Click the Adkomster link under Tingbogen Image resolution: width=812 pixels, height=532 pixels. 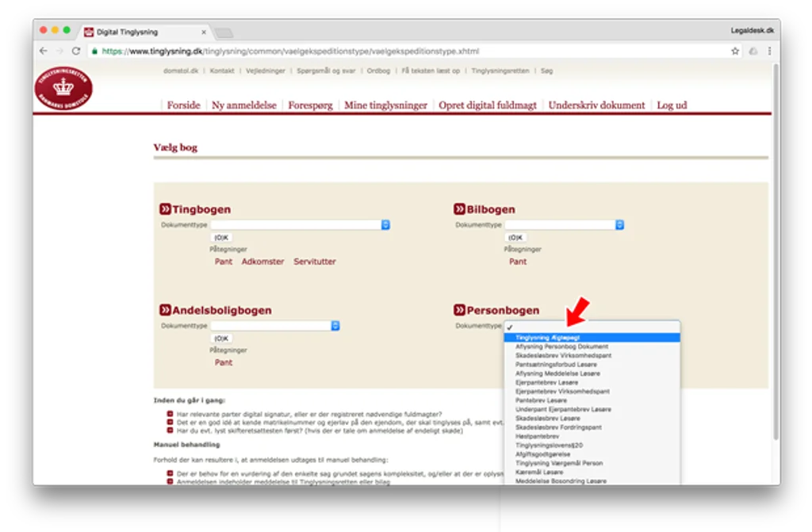pyautogui.click(x=262, y=262)
